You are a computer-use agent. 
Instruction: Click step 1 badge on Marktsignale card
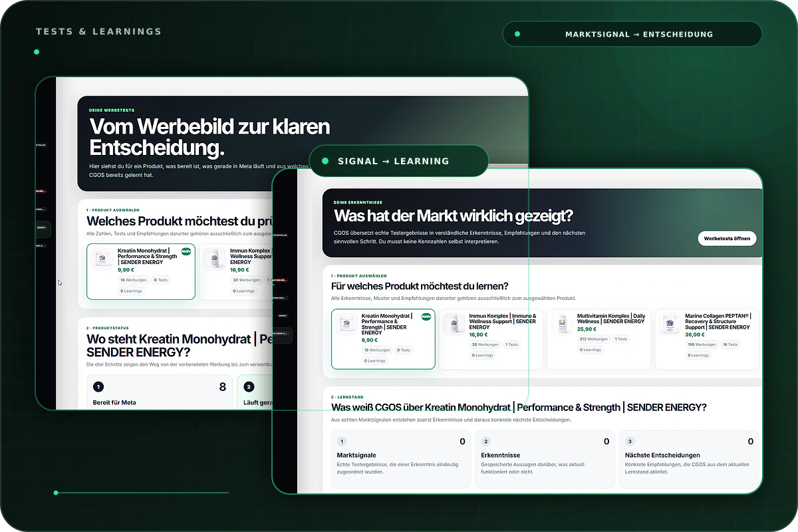pyautogui.click(x=342, y=442)
